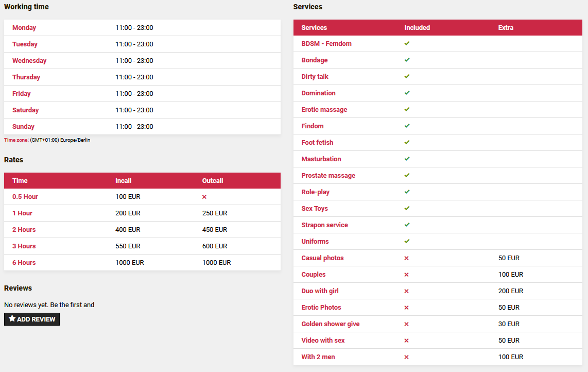The image size is (588, 372).
Task: Click the red X beside Couples
Action: tap(406, 275)
